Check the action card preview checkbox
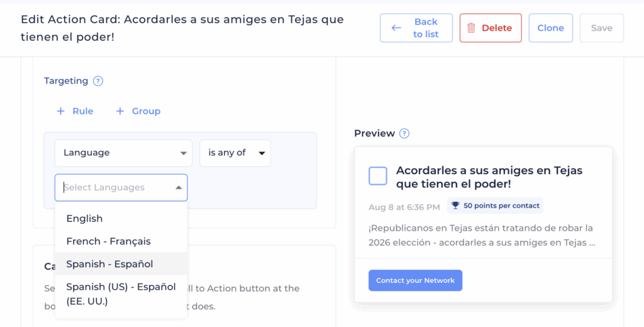 coord(378,176)
